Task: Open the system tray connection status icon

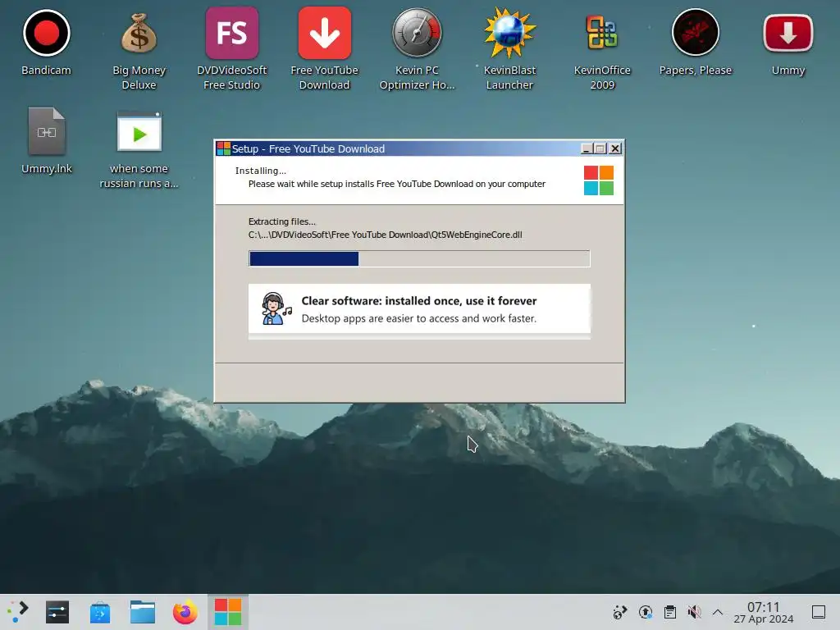Action: (620, 612)
